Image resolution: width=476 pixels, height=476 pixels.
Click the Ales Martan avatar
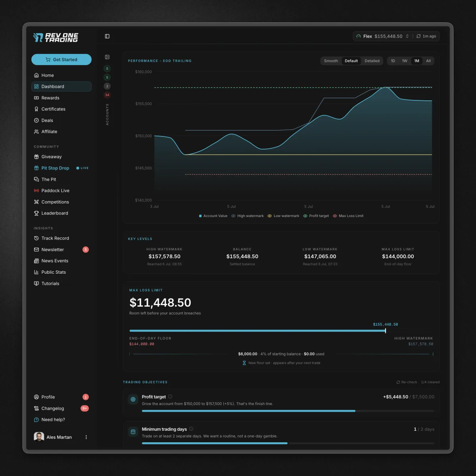pos(39,437)
